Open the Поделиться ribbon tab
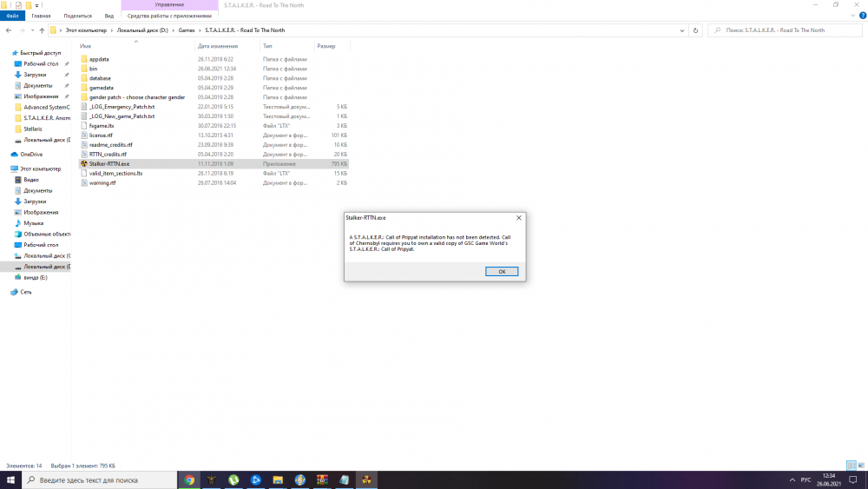This screenshot has height=489, width=868. click(77, 16)
